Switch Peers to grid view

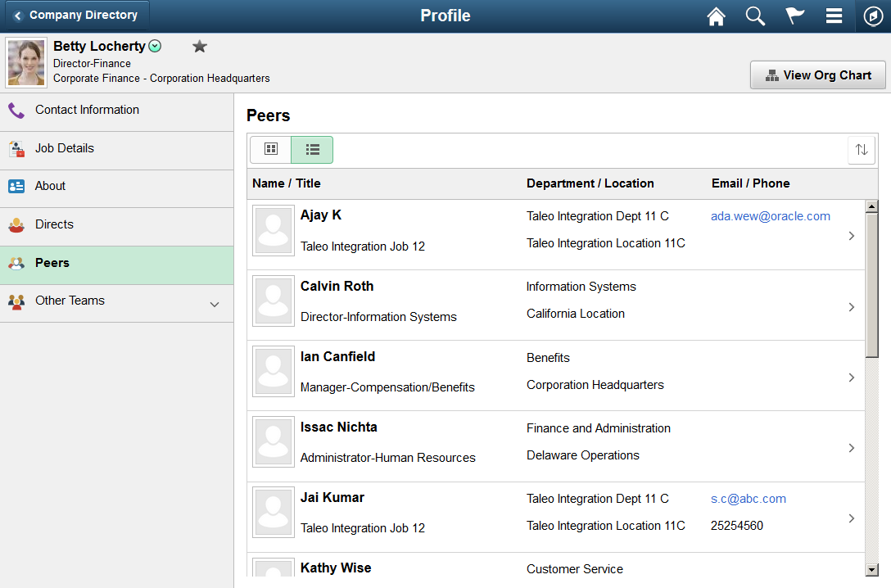click(x=271, y=149)
